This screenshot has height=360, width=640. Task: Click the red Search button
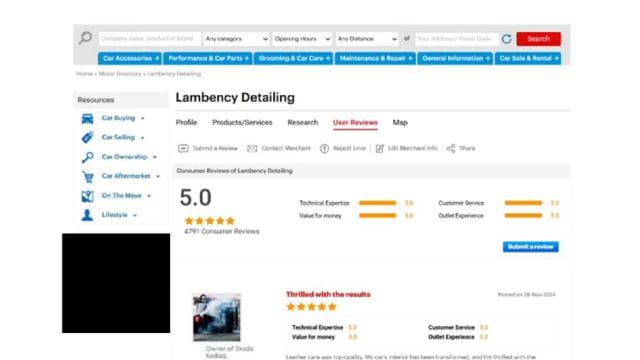538,39
